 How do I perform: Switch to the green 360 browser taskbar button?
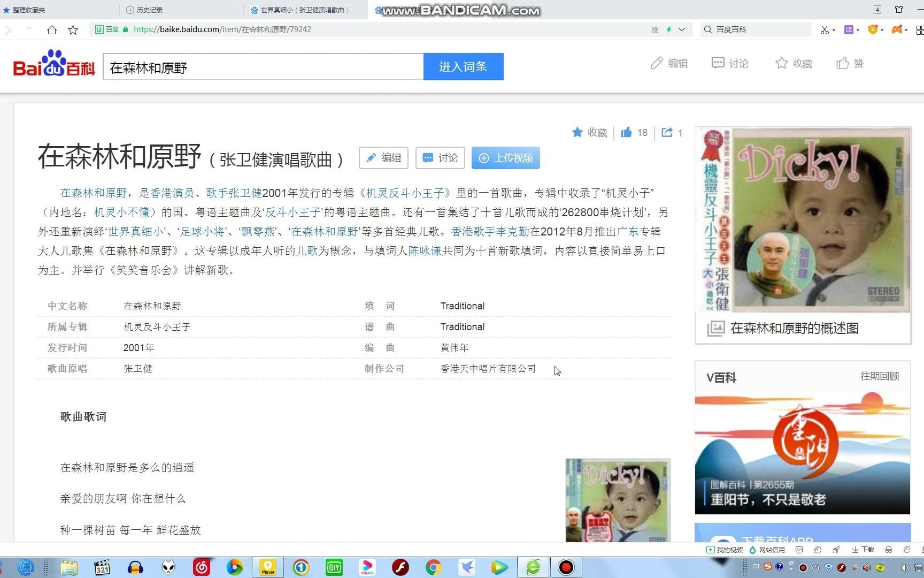tap(533, 567)
